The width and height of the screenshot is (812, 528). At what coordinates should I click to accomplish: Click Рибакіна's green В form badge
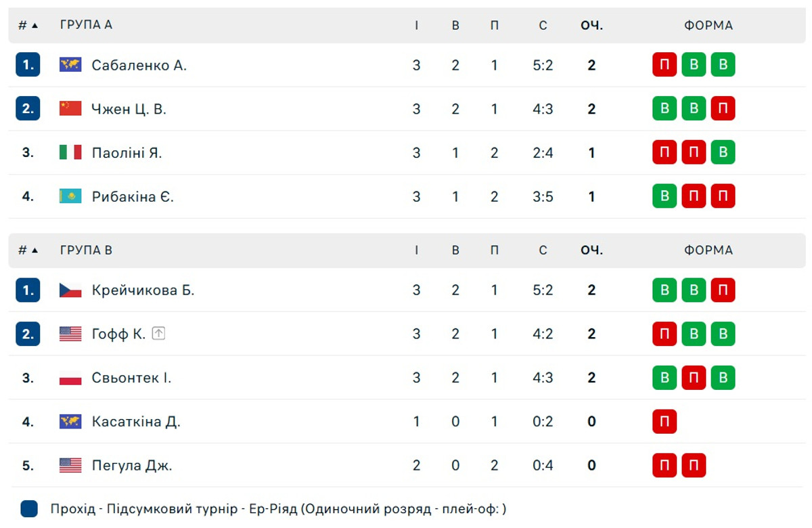pos(664,196)
